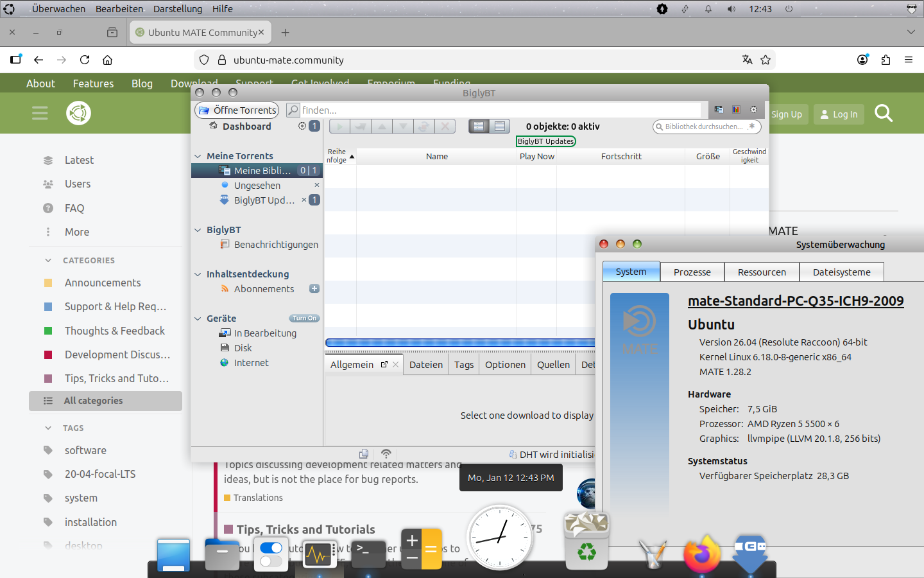Open the Bearbeiten menu
Image resolution: width=924 pixels, height=578 pixels.
(x=119, y=9)
